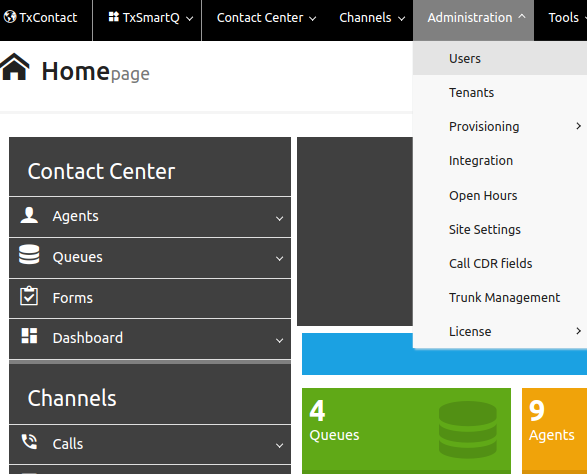587x474 pixels.
Task: Click the Agents person icon
Action: [x=29, y=215]
